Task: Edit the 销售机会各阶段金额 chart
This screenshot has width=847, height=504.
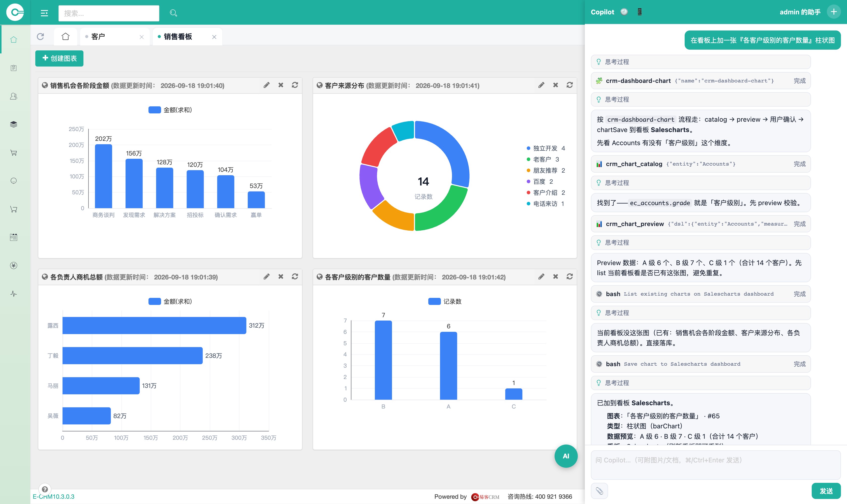Action: (x=267, y=85)
